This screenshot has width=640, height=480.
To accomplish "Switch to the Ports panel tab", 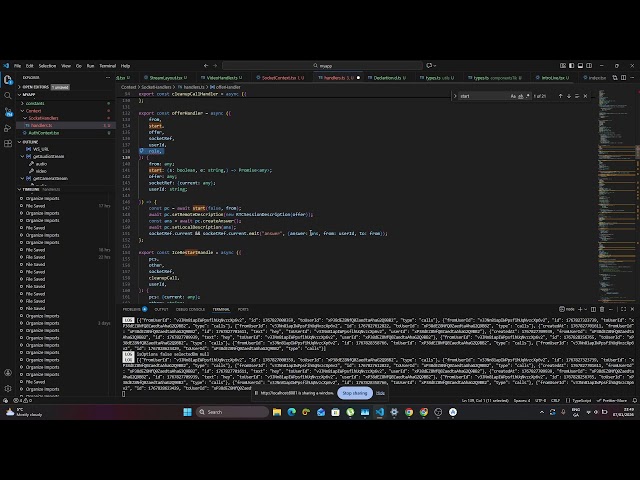I will coord(243,309).
